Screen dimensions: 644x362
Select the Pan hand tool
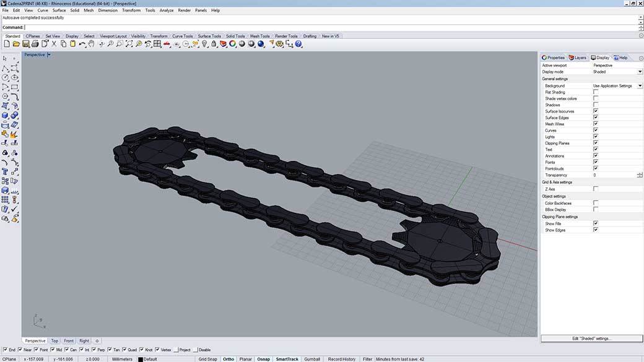click(91, 44)
